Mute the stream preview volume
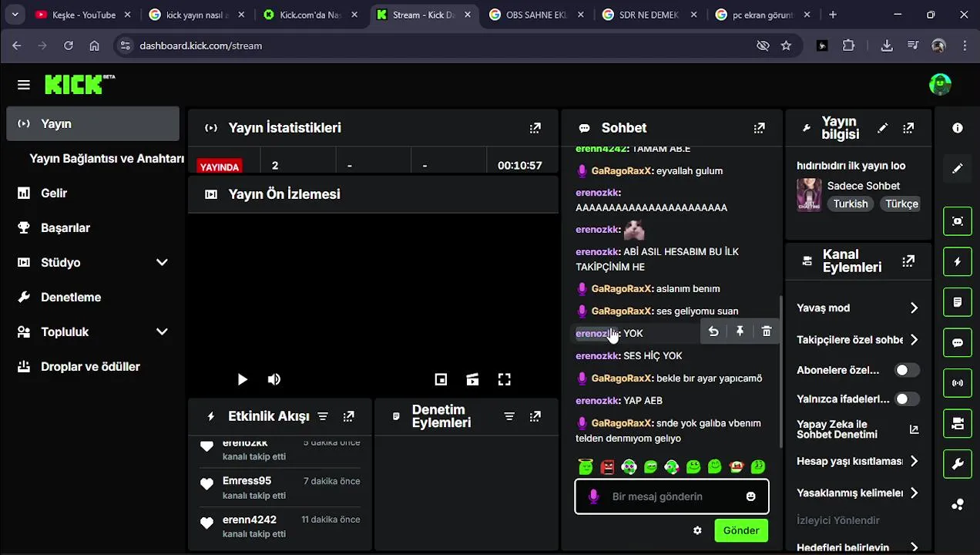 [x=274, y=379]
